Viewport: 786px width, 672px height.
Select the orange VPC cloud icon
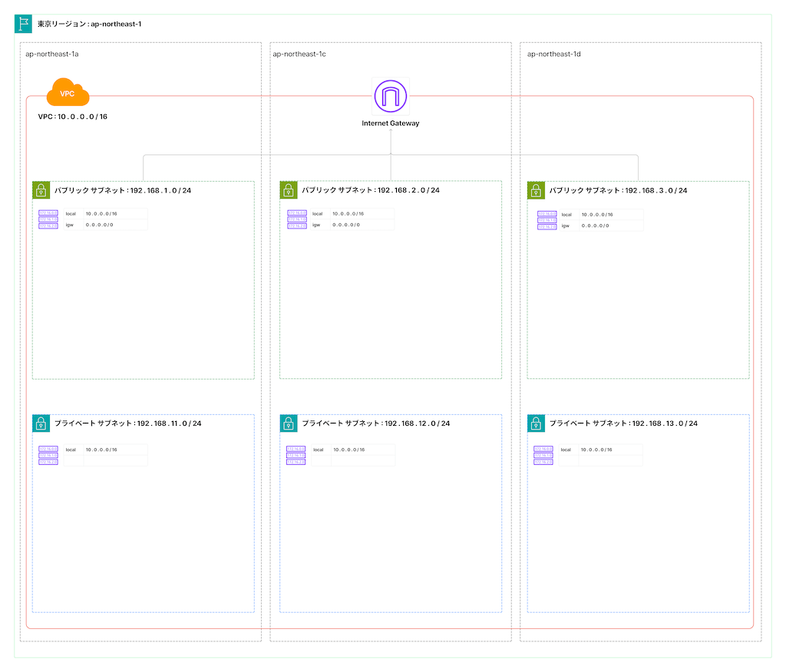[68, 92]
